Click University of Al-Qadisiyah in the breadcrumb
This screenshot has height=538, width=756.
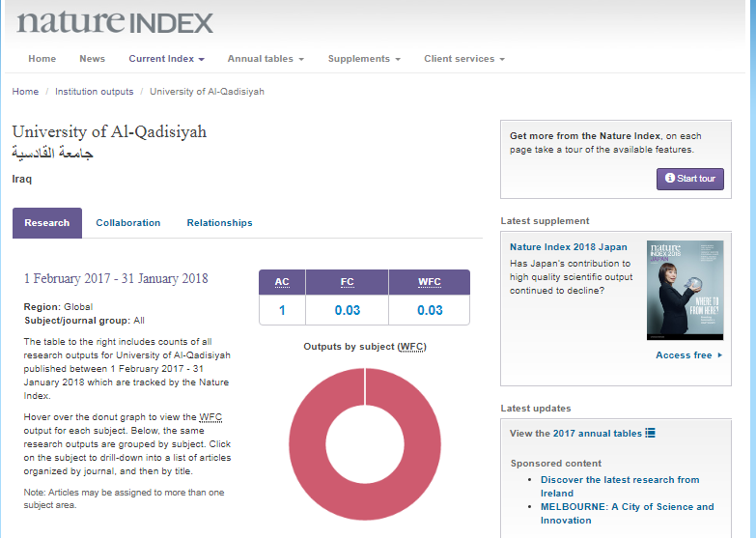[x=207, y=92]
